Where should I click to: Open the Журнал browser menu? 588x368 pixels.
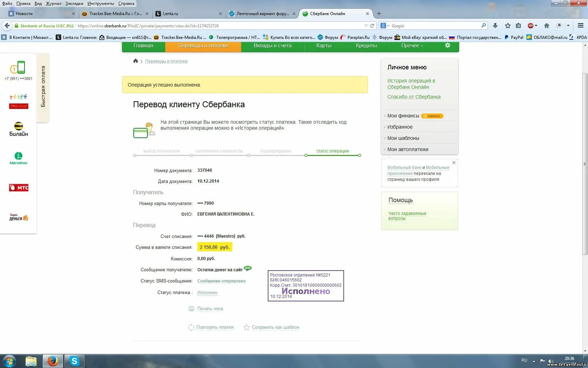(x=53, y=4)
